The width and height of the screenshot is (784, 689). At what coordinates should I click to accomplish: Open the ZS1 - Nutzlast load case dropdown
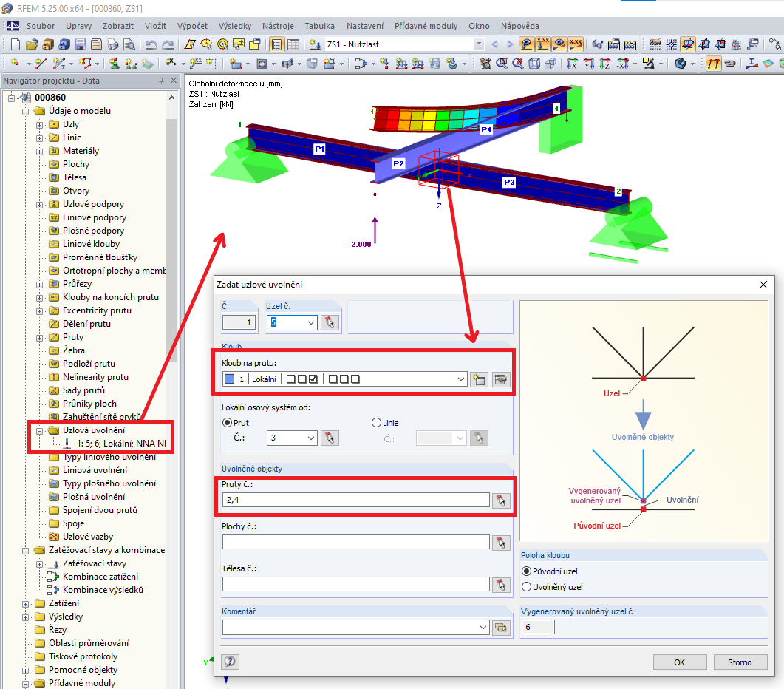point(479,44)
